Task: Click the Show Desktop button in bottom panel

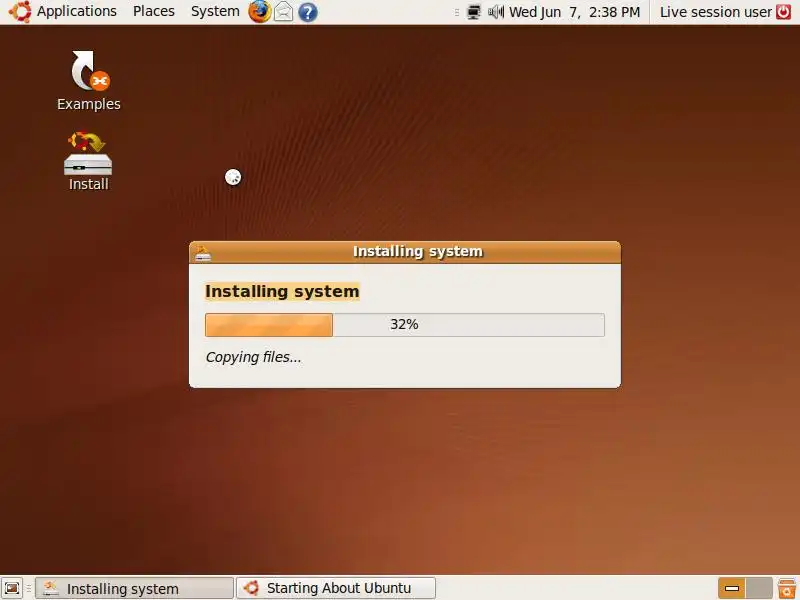Action: [12, 588]
